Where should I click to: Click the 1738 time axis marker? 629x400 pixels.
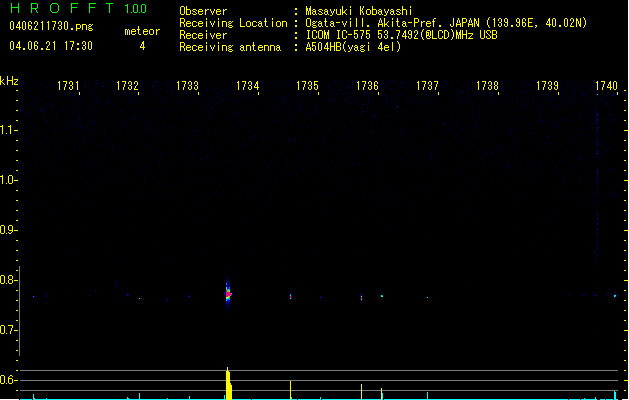(x=487, y=86)
